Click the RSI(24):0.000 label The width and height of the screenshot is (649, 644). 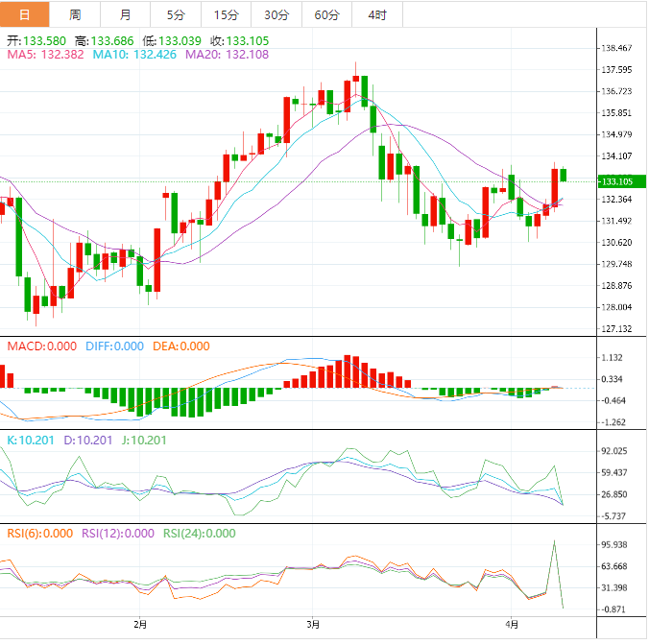pos(199,534)
